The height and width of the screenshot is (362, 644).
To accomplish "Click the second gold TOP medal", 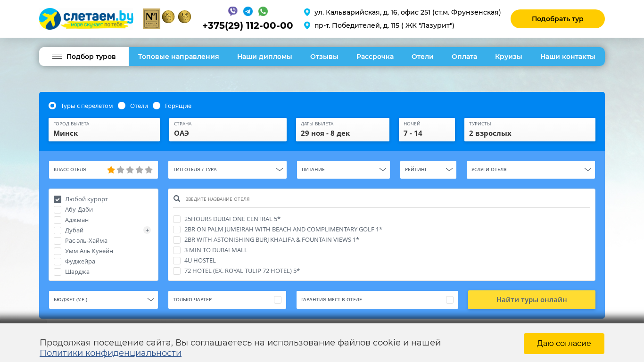I will [x=184, y=17].
